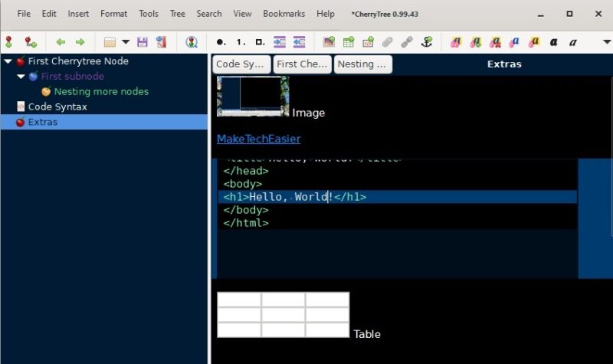613x364 pixels.
Task: Open the Edit menu
Action: pyautogui.click(x=49, y=14)
